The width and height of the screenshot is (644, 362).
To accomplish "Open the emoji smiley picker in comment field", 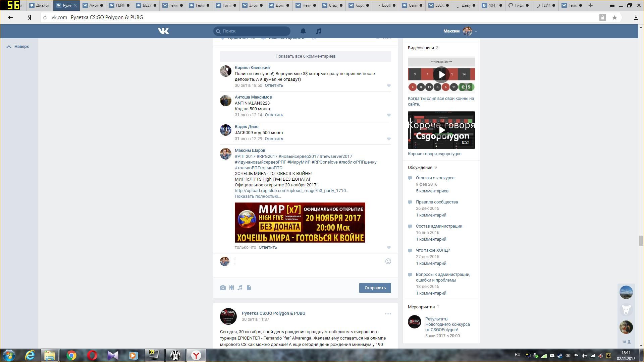I will (x=388, y=261).
